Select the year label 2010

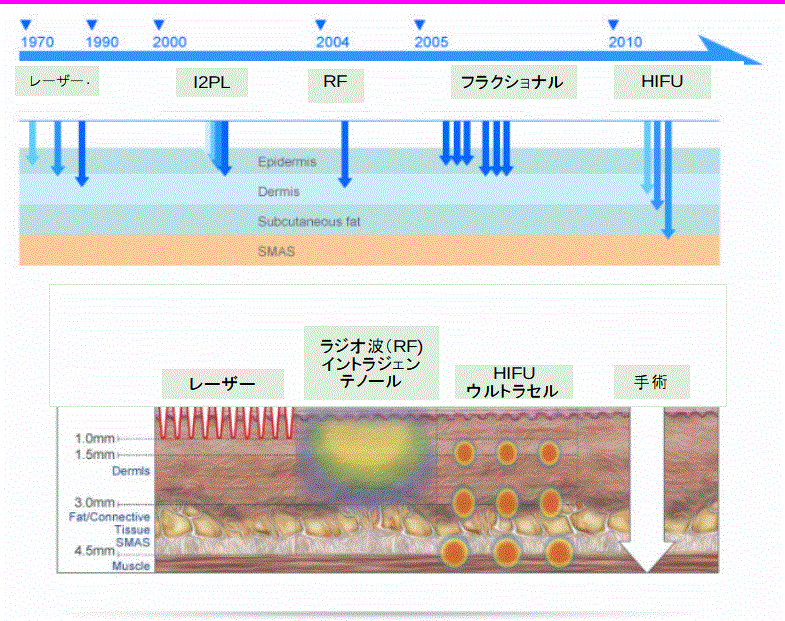tap(625, 42)
